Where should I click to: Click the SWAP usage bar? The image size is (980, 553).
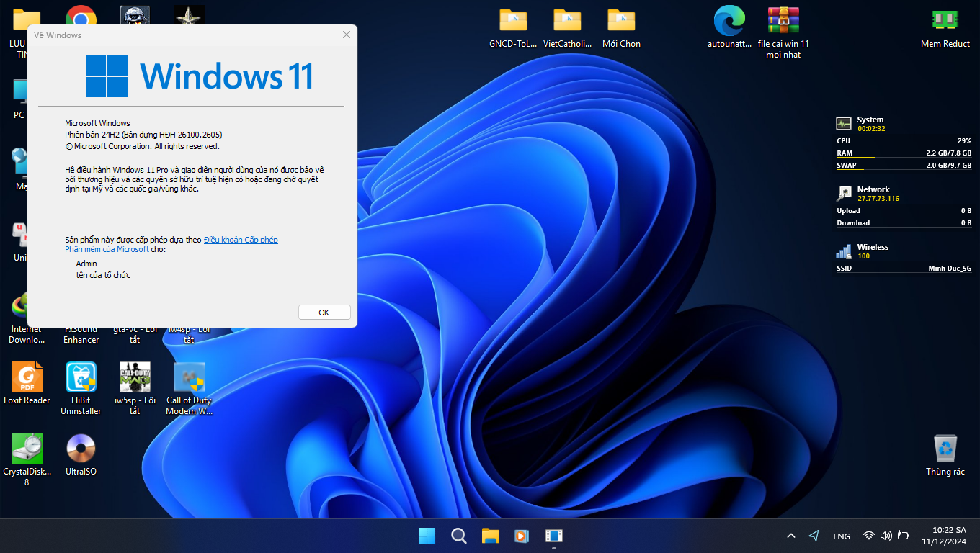tap(904, 166)
